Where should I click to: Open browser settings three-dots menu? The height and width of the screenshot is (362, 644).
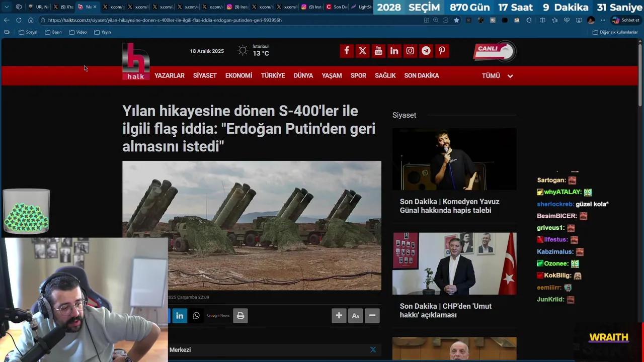[603, 20]
